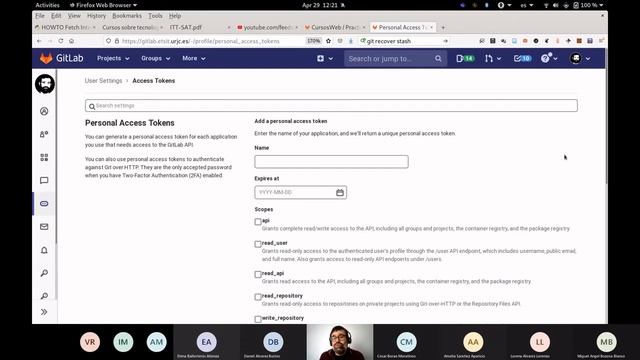Open the File menu
Screen dimensions: 640x360
click(x=40, y=16)
